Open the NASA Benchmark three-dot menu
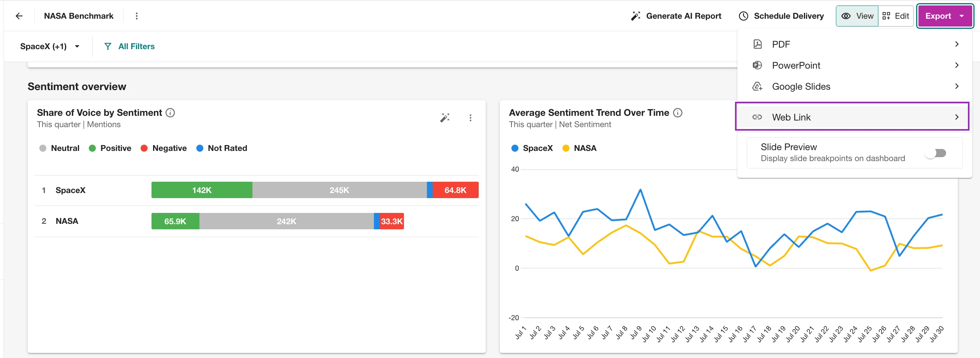 click(x=136, y=16)
